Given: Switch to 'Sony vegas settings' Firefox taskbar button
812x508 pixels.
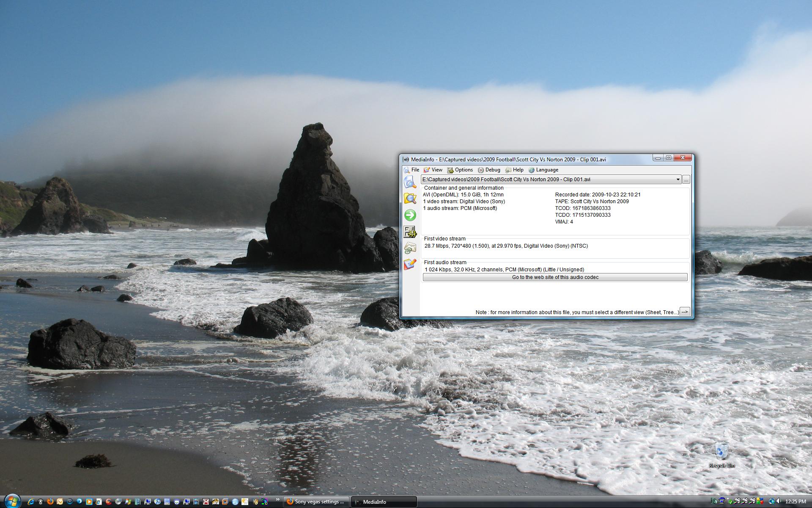Looking at the screenshot, I should point(316,502).
